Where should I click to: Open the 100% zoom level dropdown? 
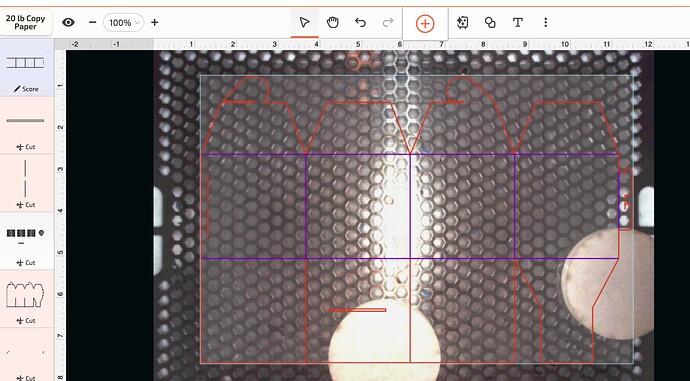(x=124, y=22)
